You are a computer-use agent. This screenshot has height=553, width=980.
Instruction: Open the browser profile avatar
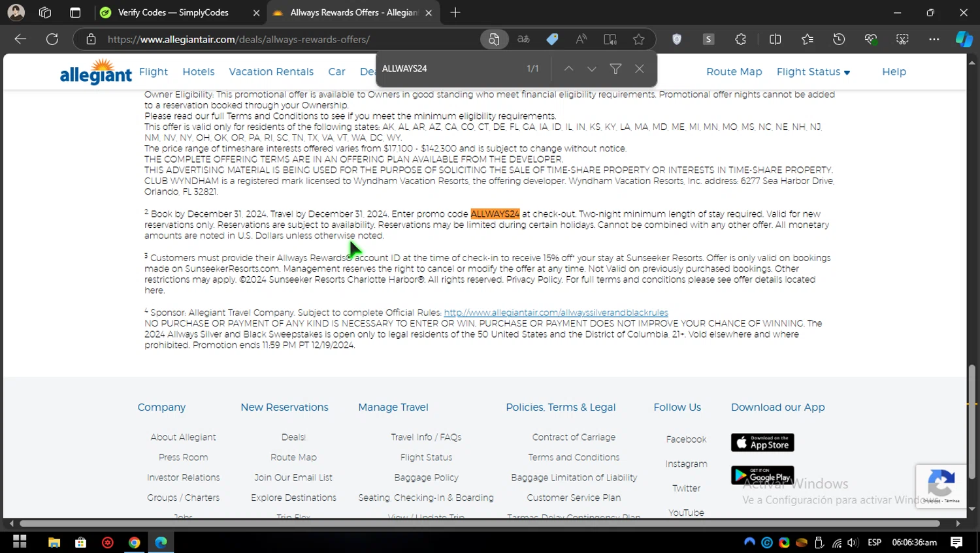pyautogui.click(x=16, y=12)
